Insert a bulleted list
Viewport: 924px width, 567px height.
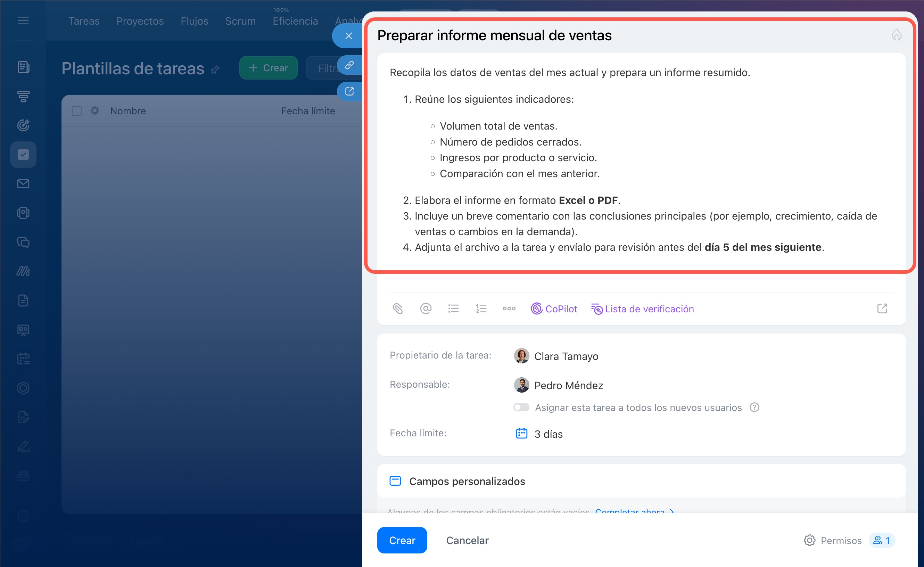click(453, 309)
